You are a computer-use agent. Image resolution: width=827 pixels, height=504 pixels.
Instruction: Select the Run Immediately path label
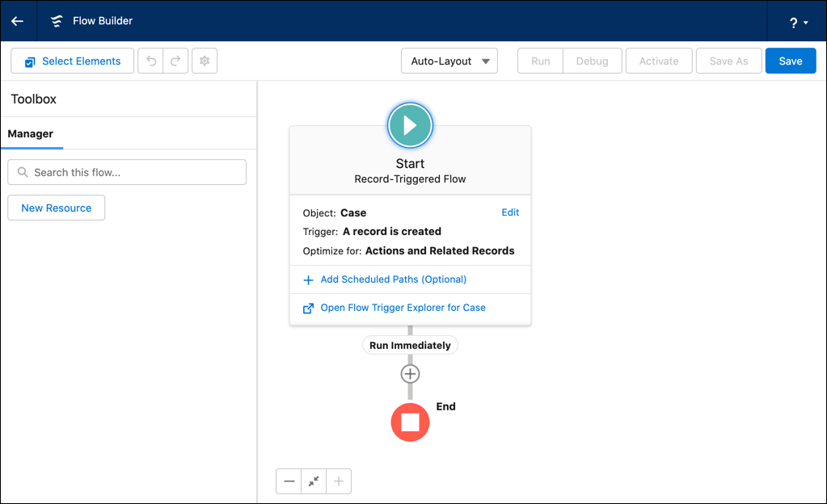pyautogui.click(x=411, y=346)
